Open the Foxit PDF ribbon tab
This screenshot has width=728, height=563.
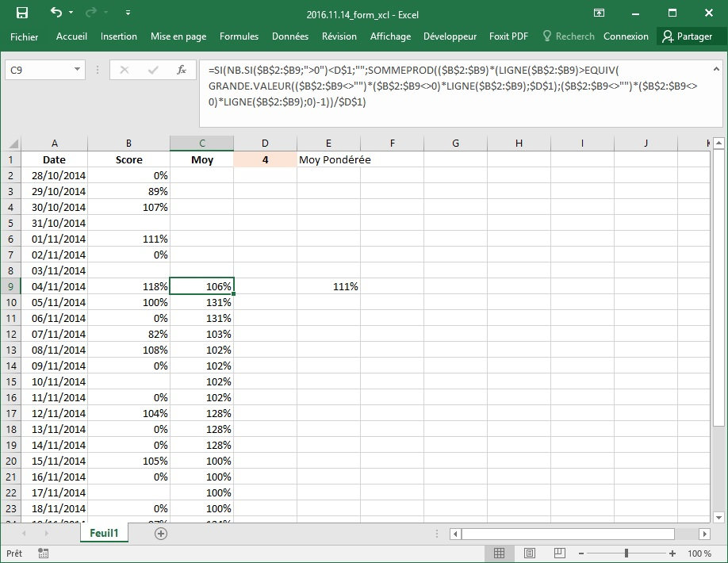pyautogui.click(x=508, y=36)
